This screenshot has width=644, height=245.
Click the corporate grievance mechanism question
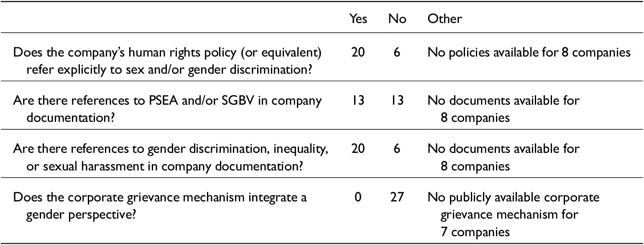tap(160, 203)
